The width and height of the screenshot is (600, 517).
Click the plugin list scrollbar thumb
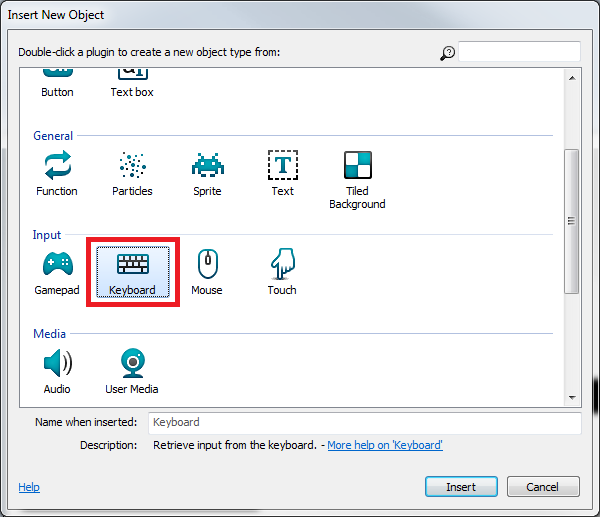[x=572, y=221]
